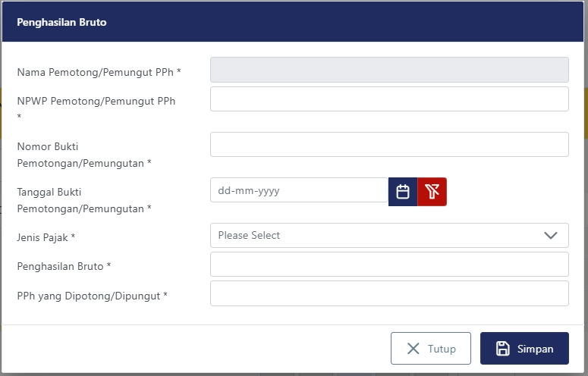Open the calendar date picker icon

(x=403, y=191)
